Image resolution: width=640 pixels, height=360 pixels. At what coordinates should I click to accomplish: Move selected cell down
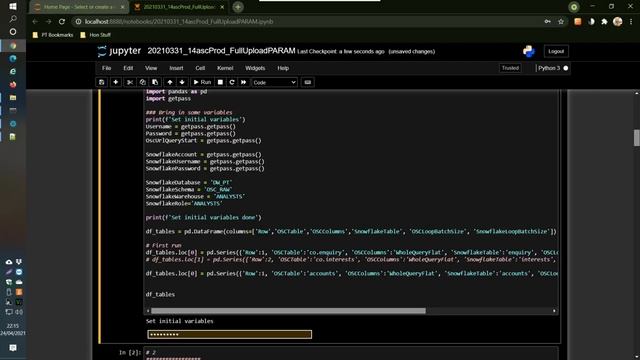click(182, 82)
